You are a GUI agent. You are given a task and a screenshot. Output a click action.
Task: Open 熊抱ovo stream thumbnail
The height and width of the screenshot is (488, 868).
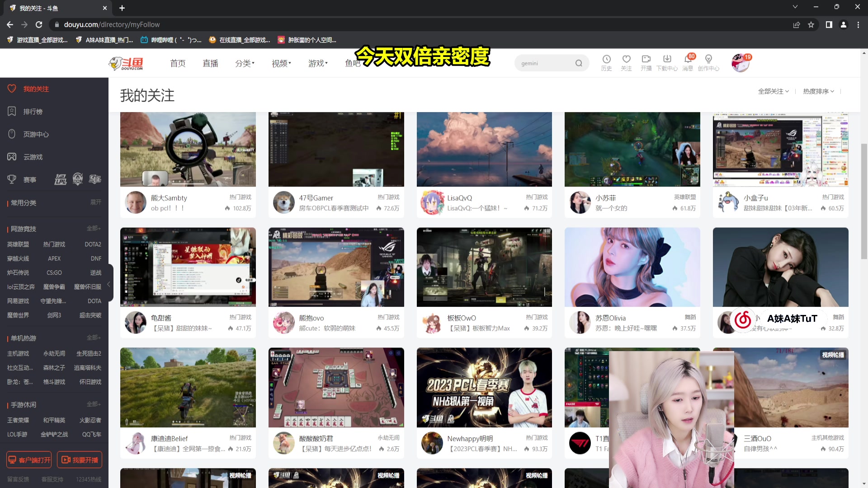click(x=336, y=267)
